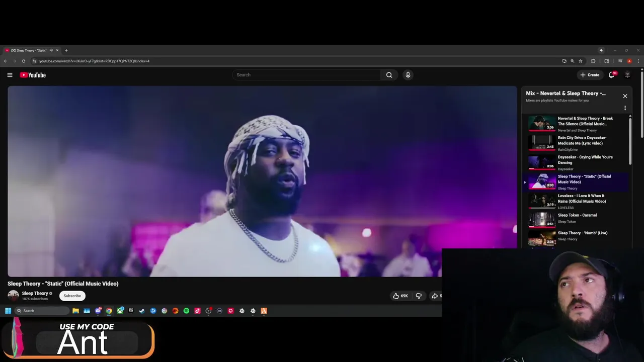Dislike the Static music video
644x362 pixels.
tap(419, 296)
